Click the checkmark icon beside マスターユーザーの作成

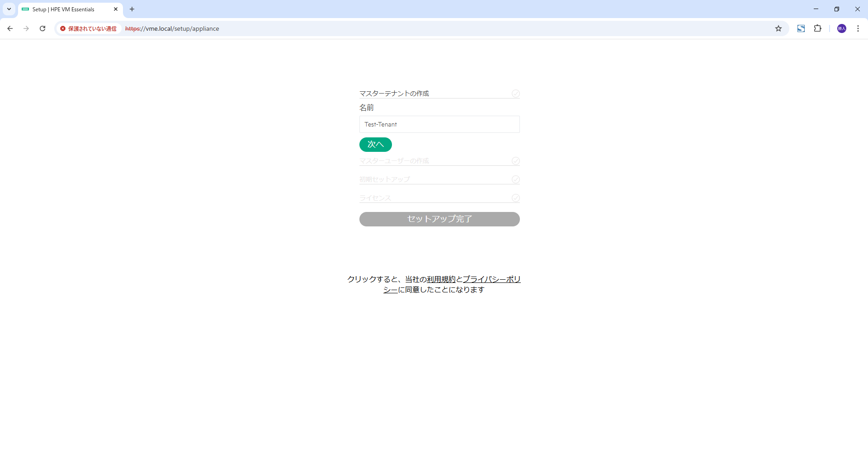[x=516, y=161]
